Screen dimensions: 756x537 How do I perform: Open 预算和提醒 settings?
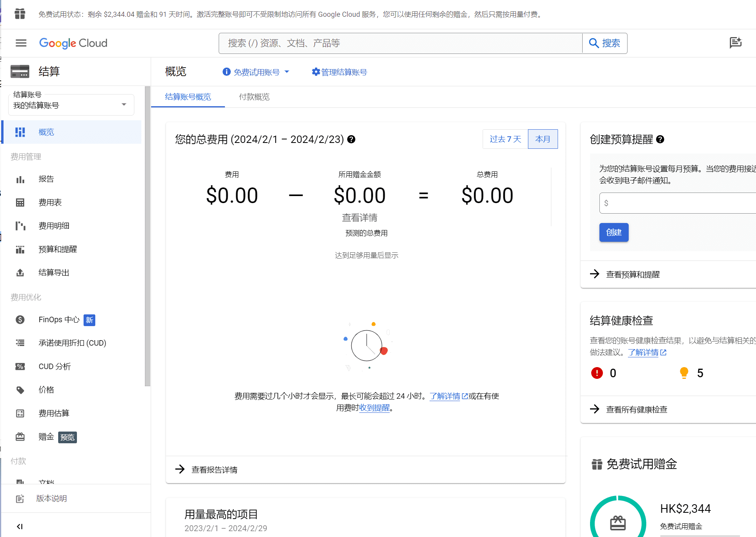click(58, 249)
